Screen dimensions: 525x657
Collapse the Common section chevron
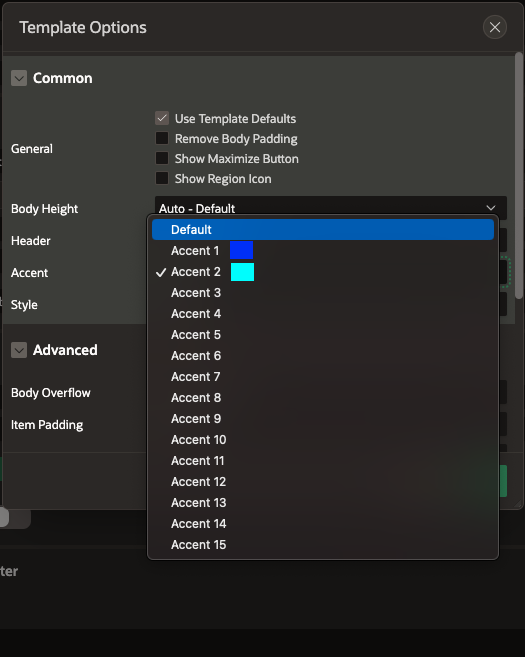[19, 78]
